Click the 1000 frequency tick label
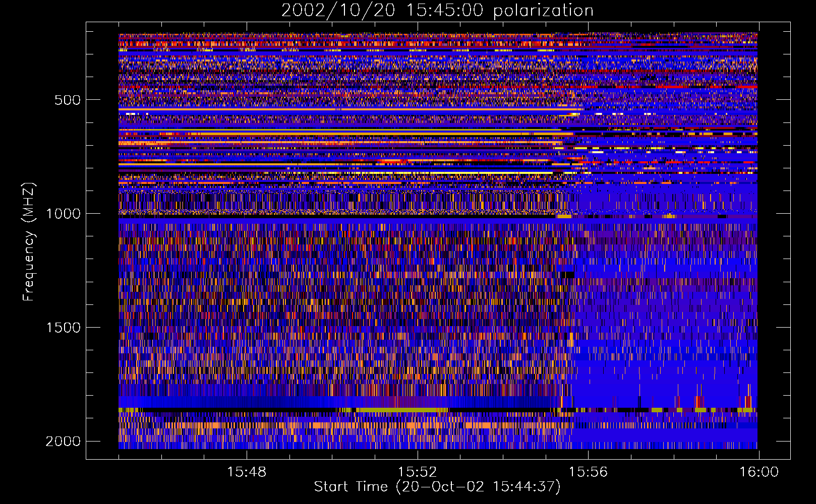 [63, 214]
